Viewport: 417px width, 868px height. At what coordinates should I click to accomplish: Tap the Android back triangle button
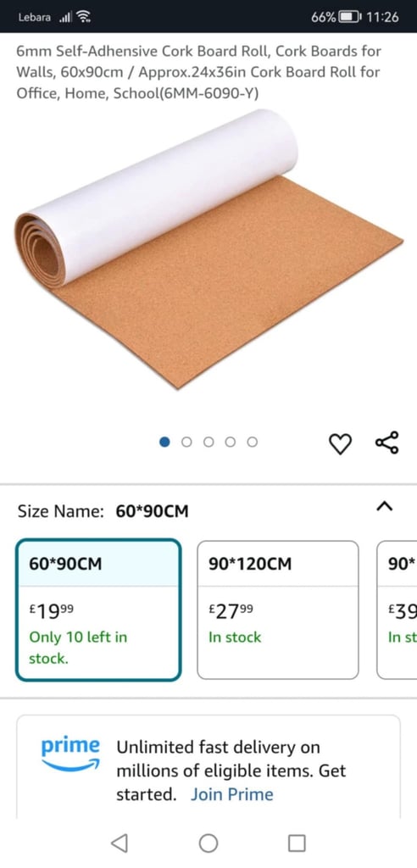click(119, 843)
